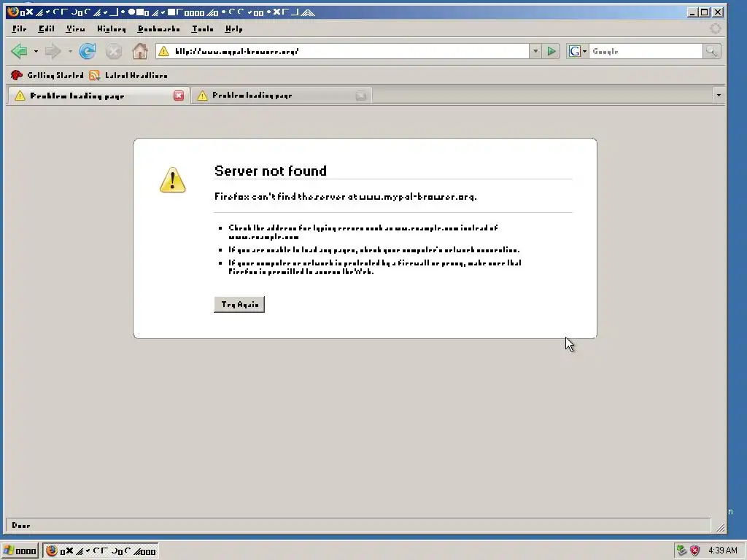The width and height of the screenshot is (747, 560).
Task: Open the Help menu
Action: (234, 29)
